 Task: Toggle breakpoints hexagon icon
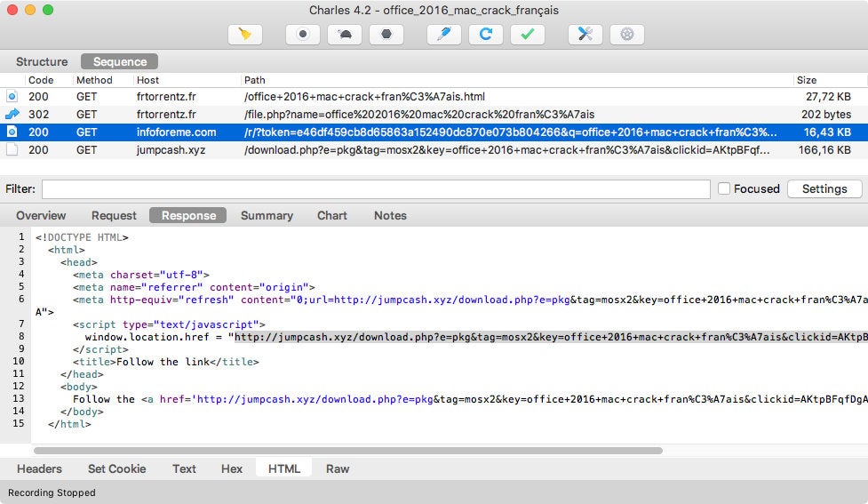pos(386,35)
